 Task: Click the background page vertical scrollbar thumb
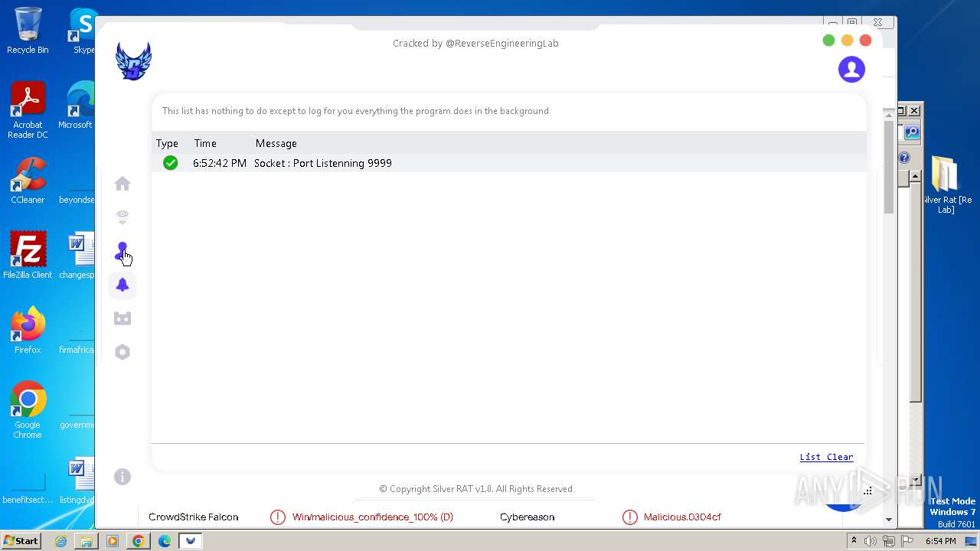click(x=889, y=167)
